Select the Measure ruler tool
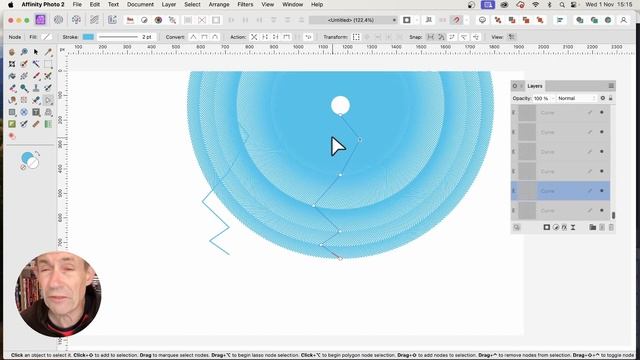The image size is (640, 360). 36,124
